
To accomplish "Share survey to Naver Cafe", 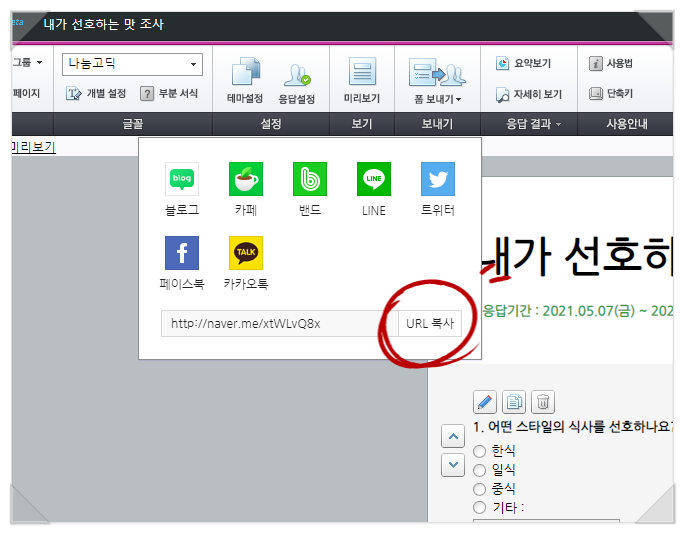I will pyautogui.click(x=246, y=179).
